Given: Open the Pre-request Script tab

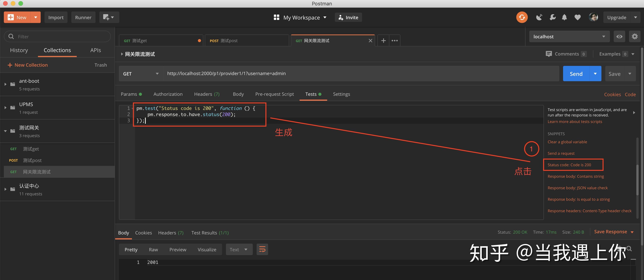Looking at the screenshot, I should point(274,94).
